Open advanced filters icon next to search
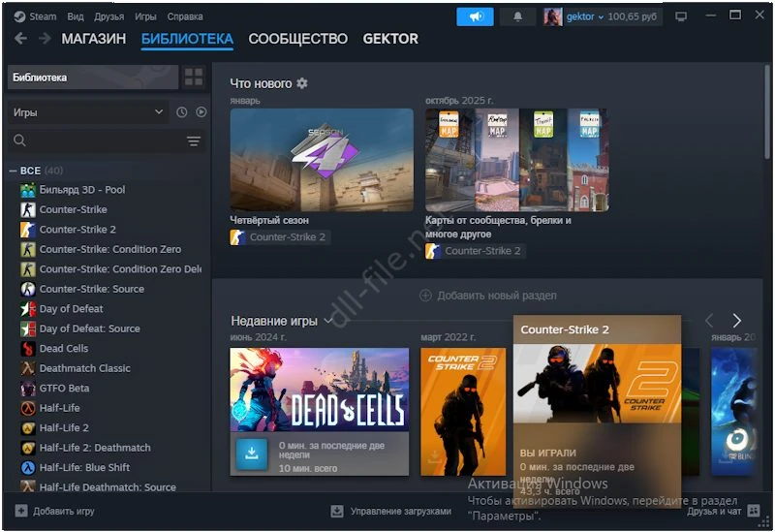Viewport: 775px width, 532px height. pyautogui.click(x=194, y=141)
